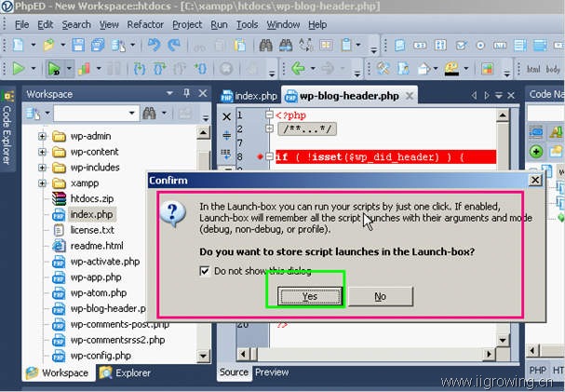This screenshot has width=565, height=392.
Task: Click Yes in the Confirm dialog
Action: (310, 296)
